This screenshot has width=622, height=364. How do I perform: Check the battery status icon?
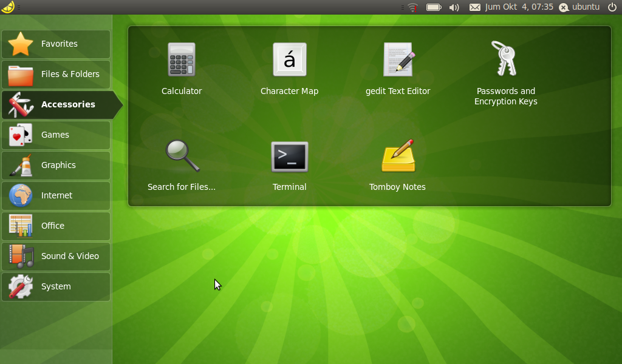click(x=434, y=7)
